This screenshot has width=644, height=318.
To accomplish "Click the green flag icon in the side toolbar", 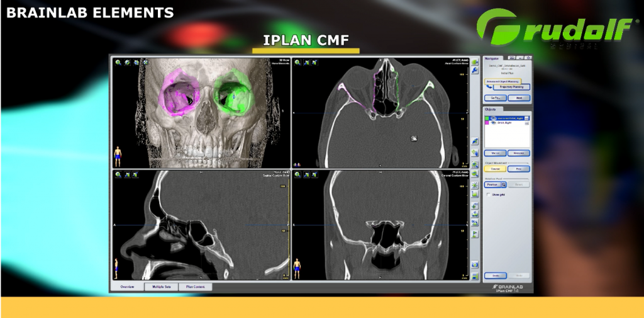I will click(x=475, y=234).
